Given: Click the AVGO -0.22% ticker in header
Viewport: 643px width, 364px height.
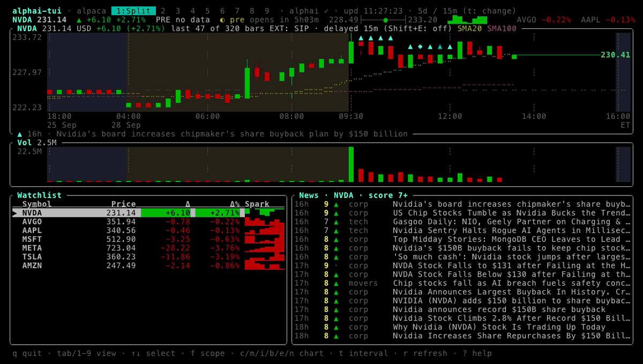Looking at the screenshot, I should [544, 20].
